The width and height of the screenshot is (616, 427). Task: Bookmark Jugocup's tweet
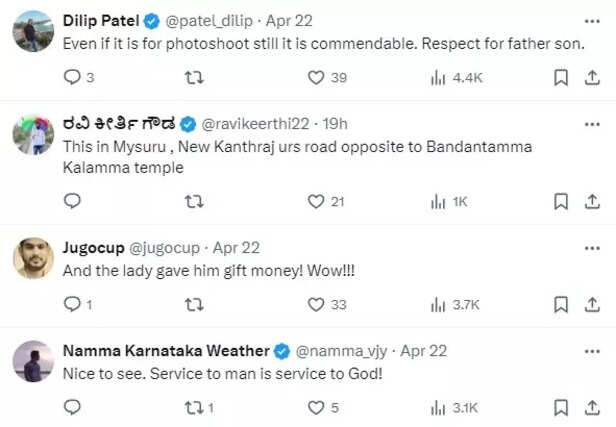[562, 304]
